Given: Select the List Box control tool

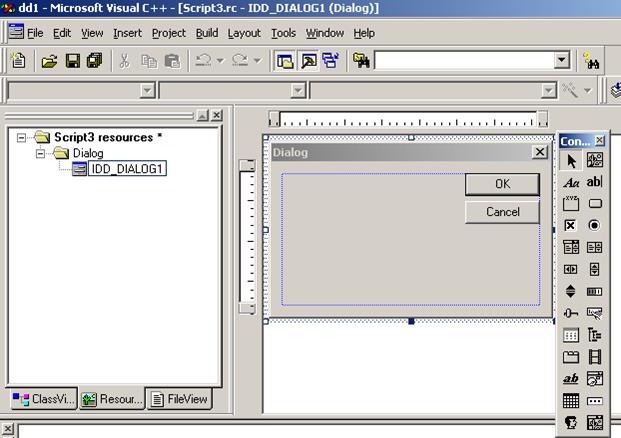Looking at the screenshot, I should point(594,247).
